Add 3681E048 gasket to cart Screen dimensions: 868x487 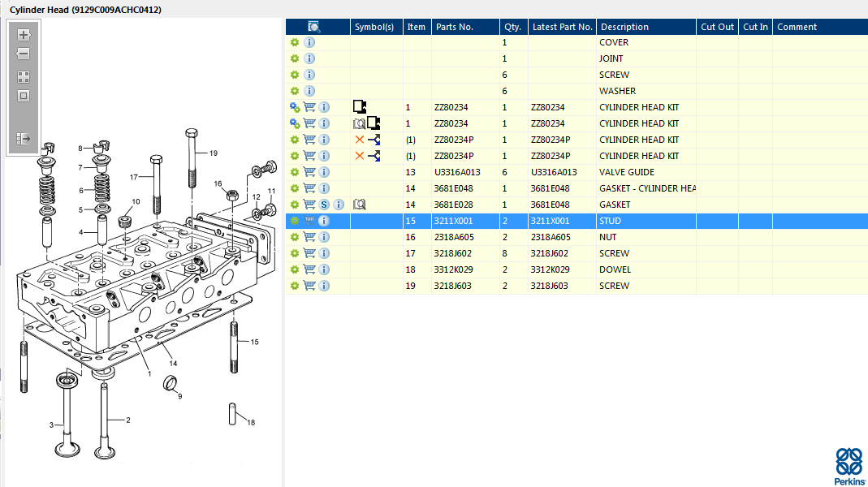click(309, 188)
